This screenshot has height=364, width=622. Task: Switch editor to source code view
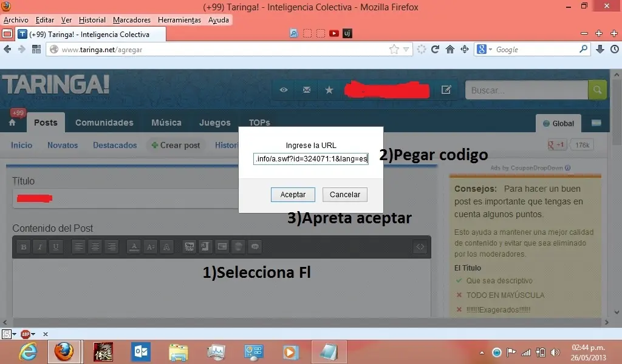point(420,247)
